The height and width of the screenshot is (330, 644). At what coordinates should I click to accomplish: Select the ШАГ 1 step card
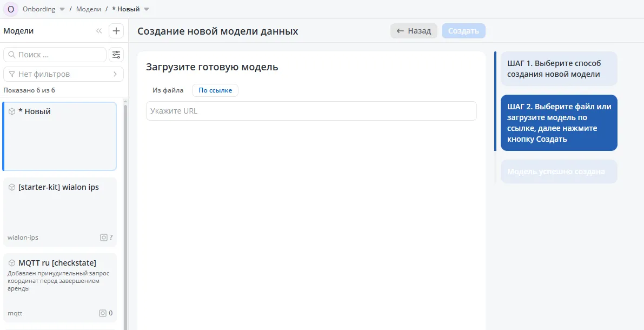(559, 69)
